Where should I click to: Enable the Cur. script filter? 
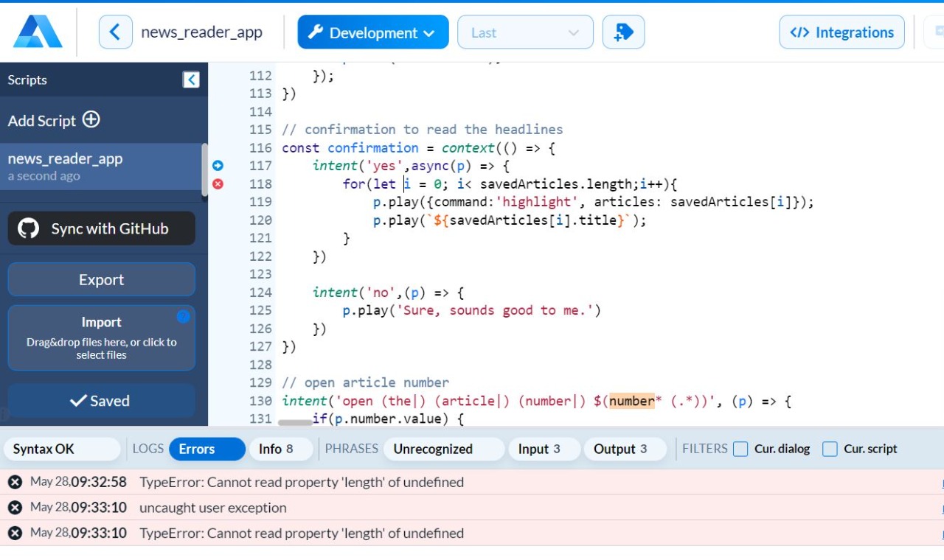pyautogui.click(x=830, y=449)
